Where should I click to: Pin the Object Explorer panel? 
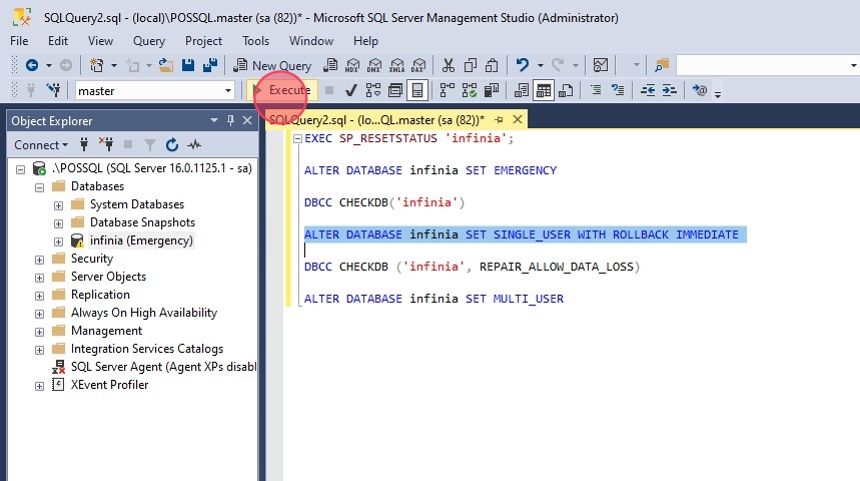(230, 120)
